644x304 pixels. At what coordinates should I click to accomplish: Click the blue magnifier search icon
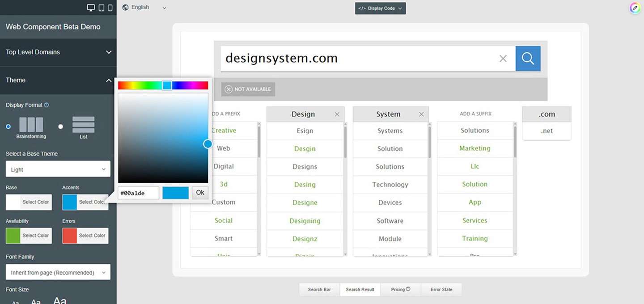click(528, 58)
